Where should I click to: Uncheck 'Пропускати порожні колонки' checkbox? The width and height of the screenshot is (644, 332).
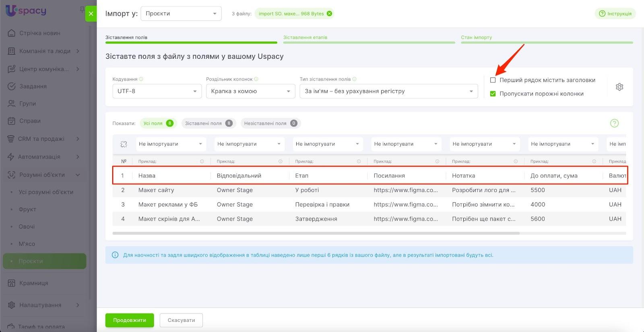click(493, 94)
